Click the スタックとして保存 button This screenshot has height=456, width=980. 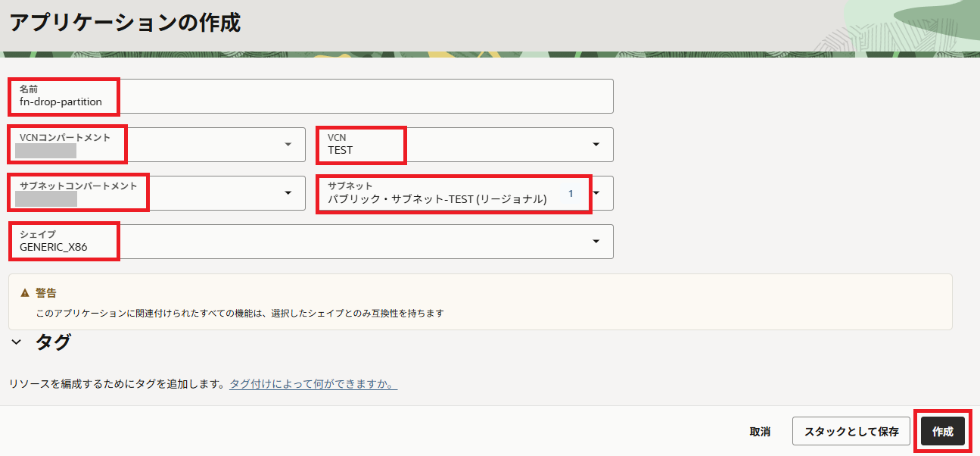(x=851, y=431)
